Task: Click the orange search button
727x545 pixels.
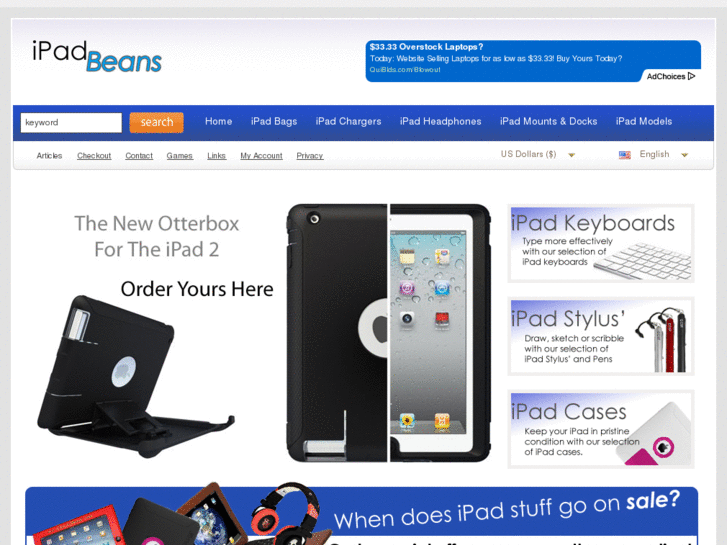Action: 157,122
